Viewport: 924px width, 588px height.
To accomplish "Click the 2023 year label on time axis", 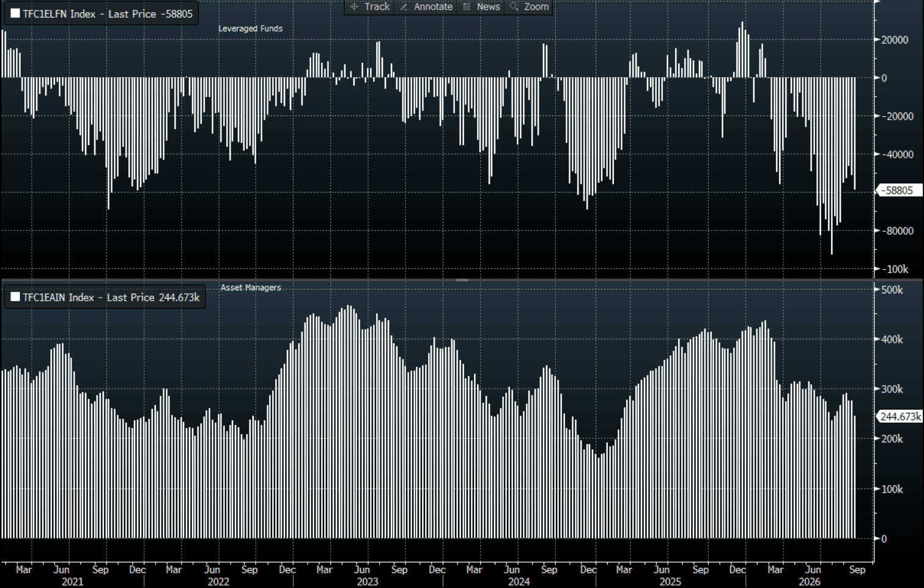I will tap(368, 582).
